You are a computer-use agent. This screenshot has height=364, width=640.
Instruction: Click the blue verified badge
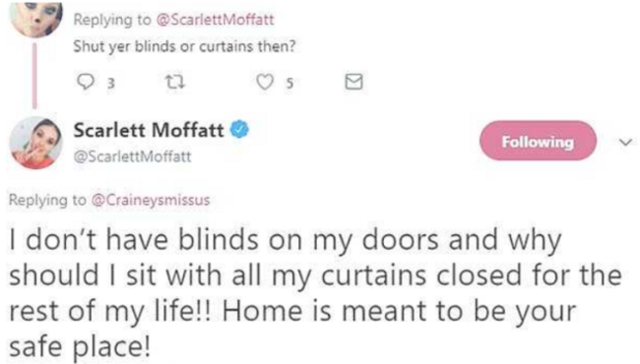[239, 130]
